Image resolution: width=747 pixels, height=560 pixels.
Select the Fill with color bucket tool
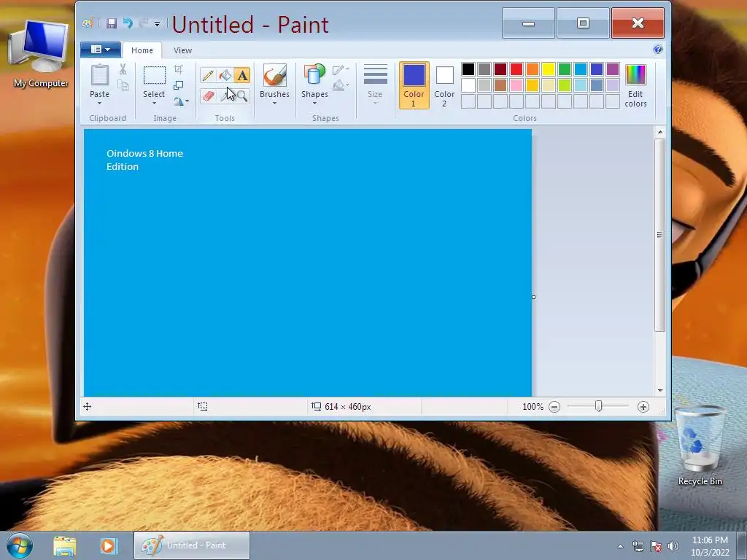click(x=225, y=75)
